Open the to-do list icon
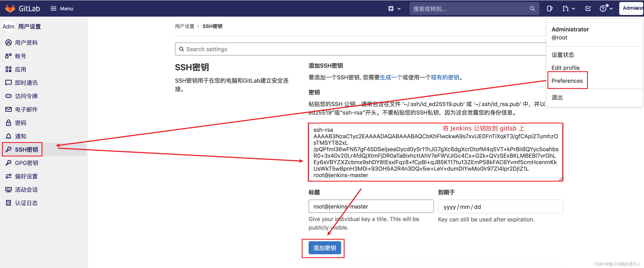Image resolution: width=644 pixels, height=268 pixels. pyautogui.click(x=588, y=9)
